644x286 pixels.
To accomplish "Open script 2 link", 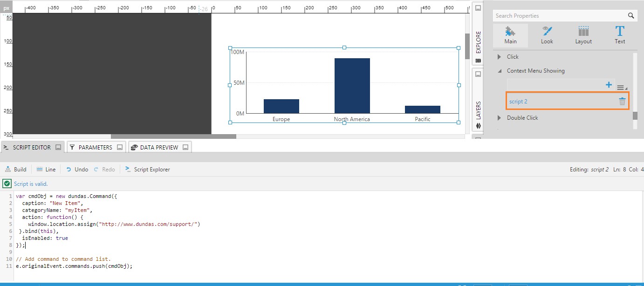I will (518, 102).
